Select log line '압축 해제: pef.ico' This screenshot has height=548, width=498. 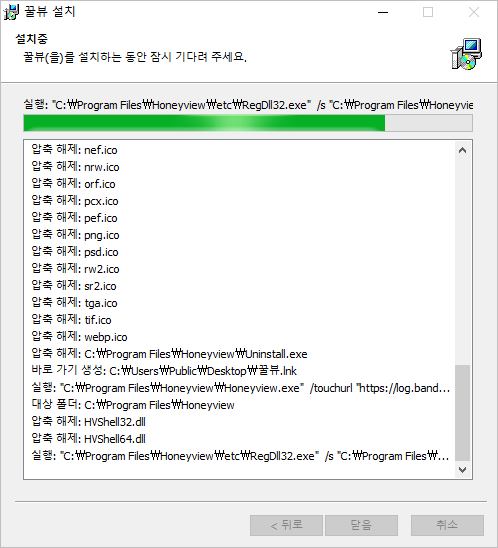[x=74, y=218]
